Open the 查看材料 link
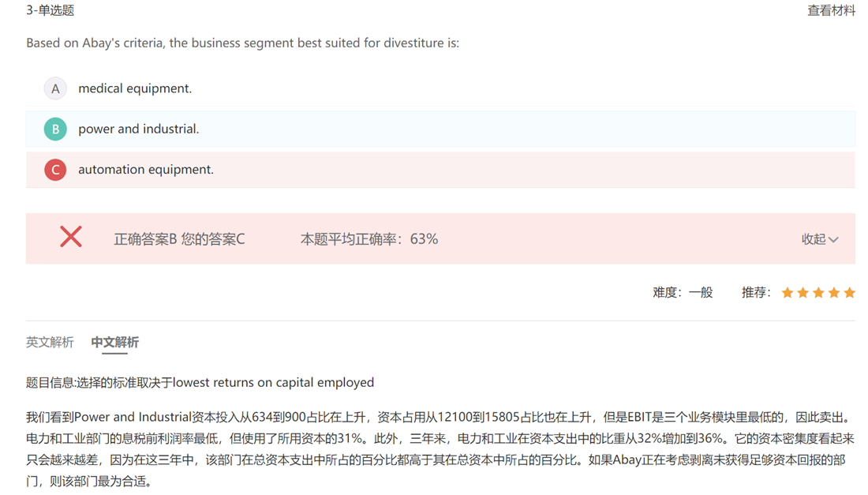This screenshot has width=868, height=495. 831,10
